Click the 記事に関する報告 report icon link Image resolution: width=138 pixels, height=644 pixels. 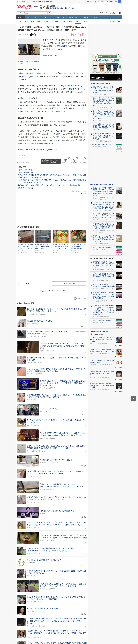click(x=23, y=163)
